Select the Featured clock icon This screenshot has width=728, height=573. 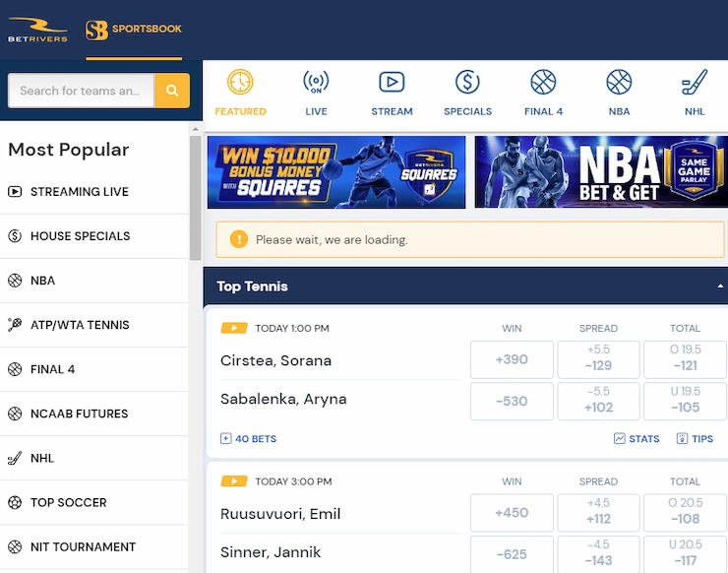coord(240,83)
